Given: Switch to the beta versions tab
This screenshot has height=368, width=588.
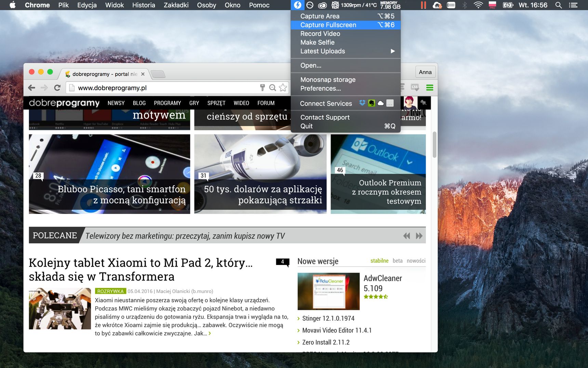Looking at the screenshot, I should [398, 261].
